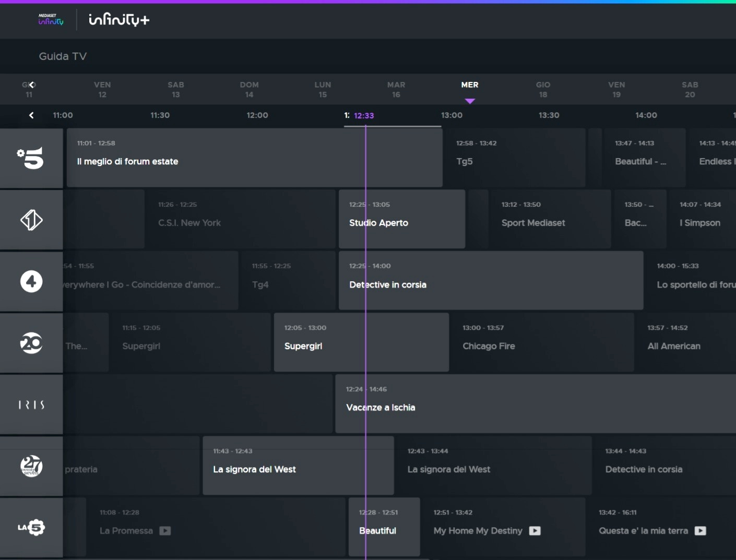Open La signora del West at 11:43
This screenshot has height=560, width=736.
coord(298,466)
